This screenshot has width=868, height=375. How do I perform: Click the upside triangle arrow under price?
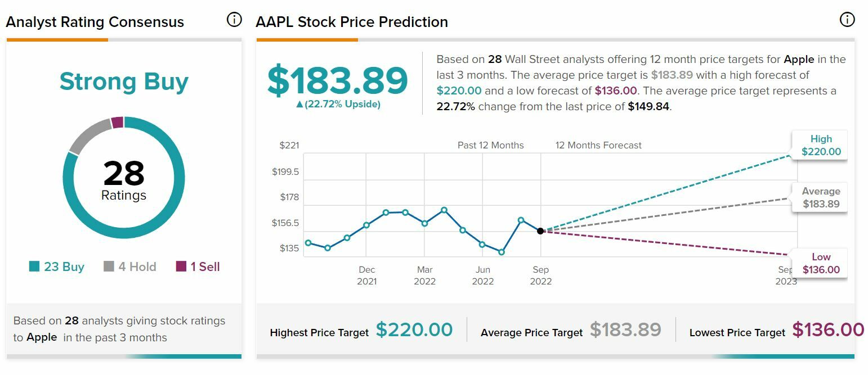tap(299, 105)
